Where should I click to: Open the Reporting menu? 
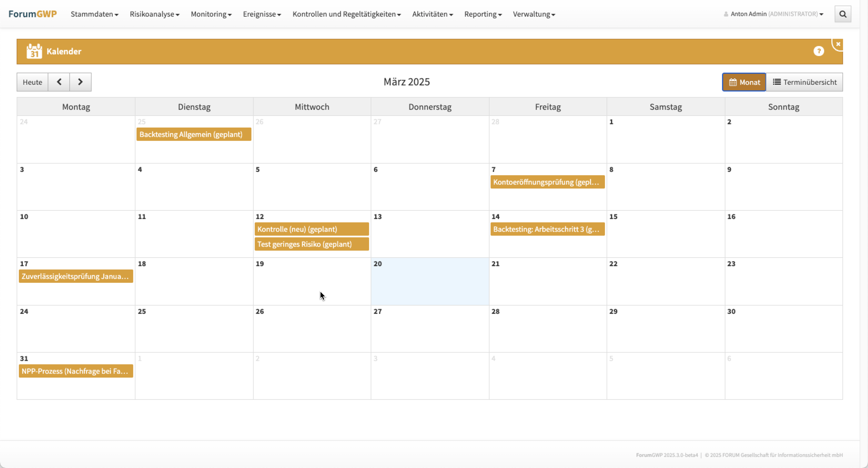point(483,14)
